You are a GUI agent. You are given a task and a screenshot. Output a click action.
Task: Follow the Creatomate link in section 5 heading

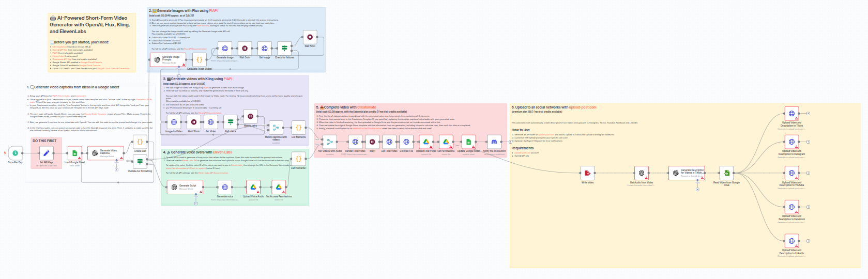tap(366, 107)
